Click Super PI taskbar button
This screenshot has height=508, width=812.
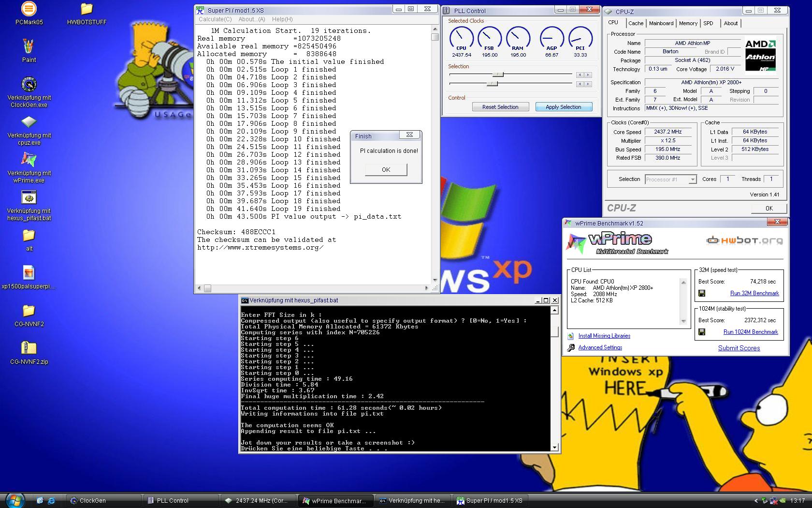[491, 501]
